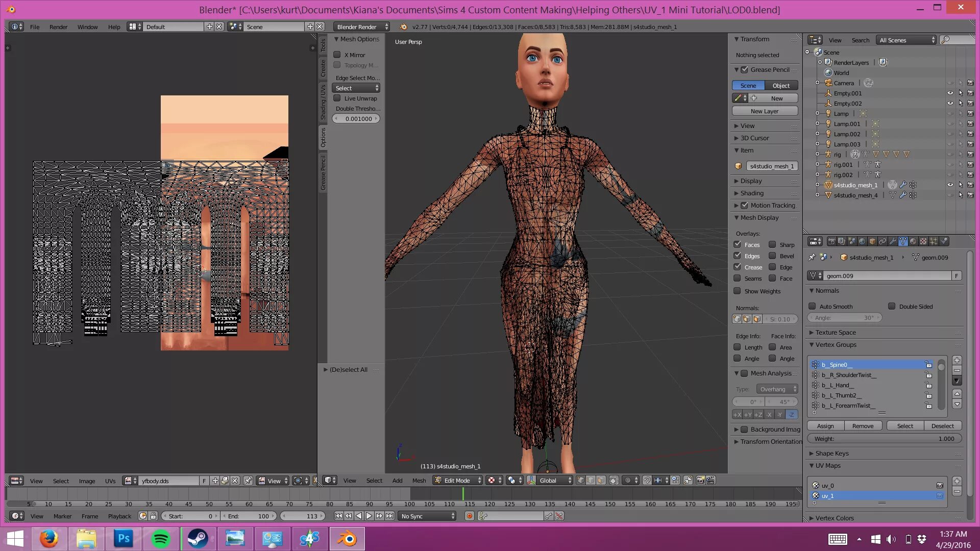
Task: Click the Remove vertex group button
Action: pyautogui.click(x=863, y=425)
